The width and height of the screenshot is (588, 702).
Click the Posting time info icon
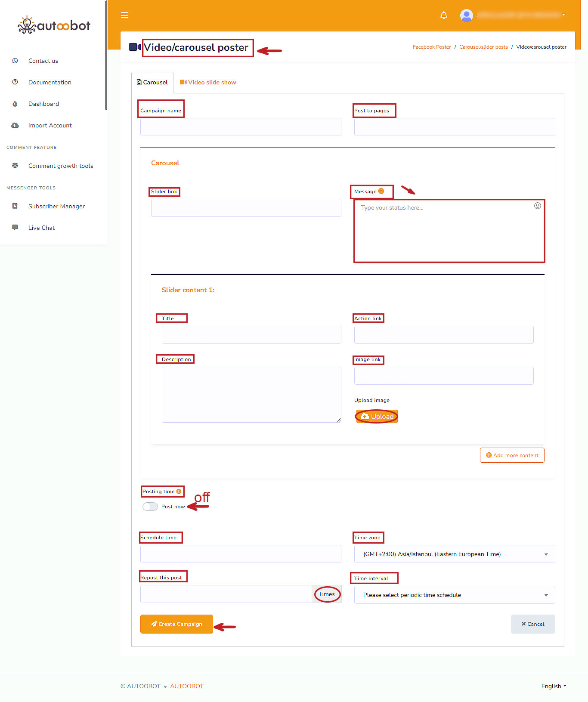coord(179,491)
